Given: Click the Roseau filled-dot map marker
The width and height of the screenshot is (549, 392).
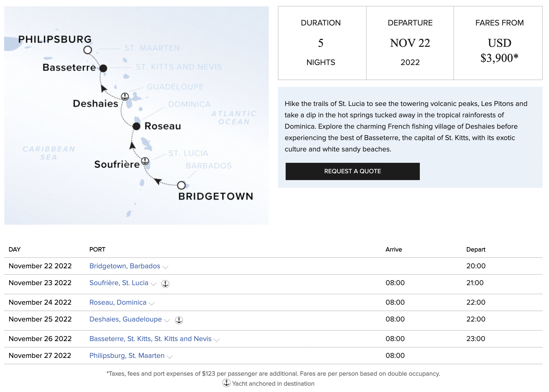Looking at the screenshot, I should click(x=136, y=126).
